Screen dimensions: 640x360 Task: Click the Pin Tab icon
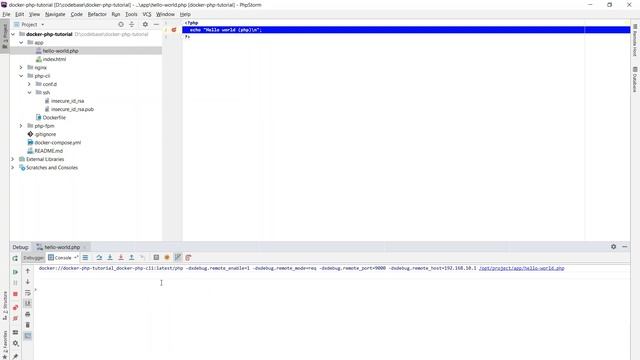coord(15,356)
